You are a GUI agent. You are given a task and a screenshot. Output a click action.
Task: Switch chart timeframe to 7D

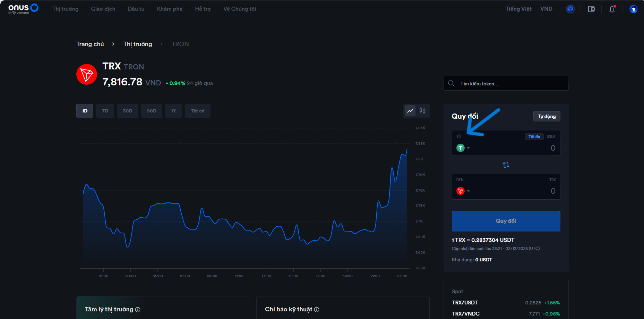[105, 110]
